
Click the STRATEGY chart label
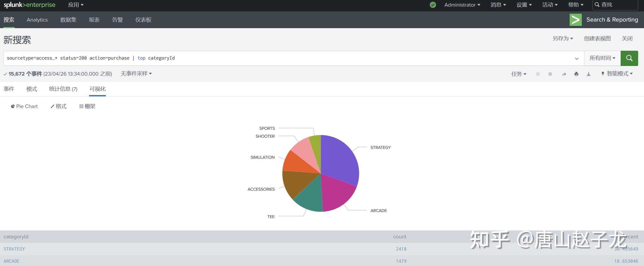pyautogui.click(x=381, y=148)
